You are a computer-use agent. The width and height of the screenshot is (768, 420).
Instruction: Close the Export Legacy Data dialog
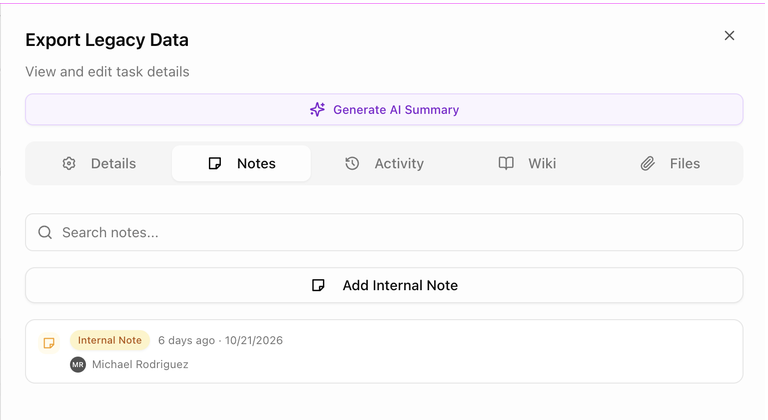(729, 35)
